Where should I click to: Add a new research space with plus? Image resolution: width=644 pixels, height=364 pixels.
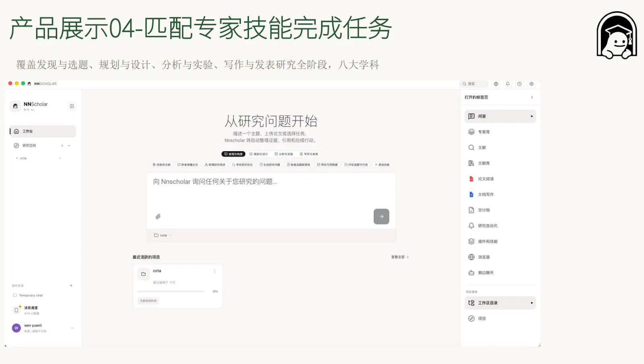(62, 146)
